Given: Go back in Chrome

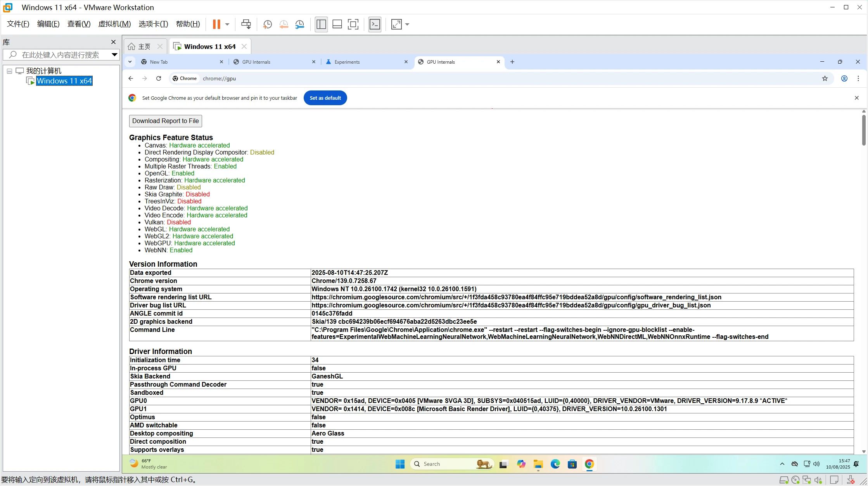Looking at the screenshot, I should pyautogui.click(x=131, y=78).
